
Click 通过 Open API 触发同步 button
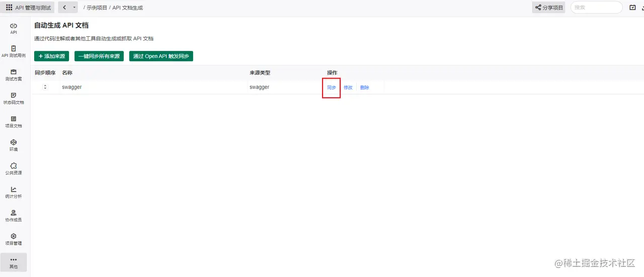tap(161, 56)
